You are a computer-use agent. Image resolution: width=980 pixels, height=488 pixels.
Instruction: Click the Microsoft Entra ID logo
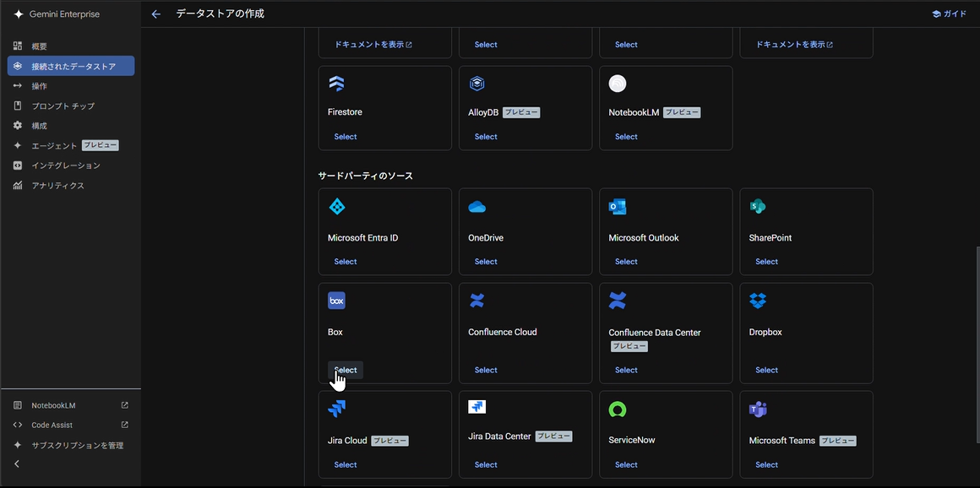336,207
